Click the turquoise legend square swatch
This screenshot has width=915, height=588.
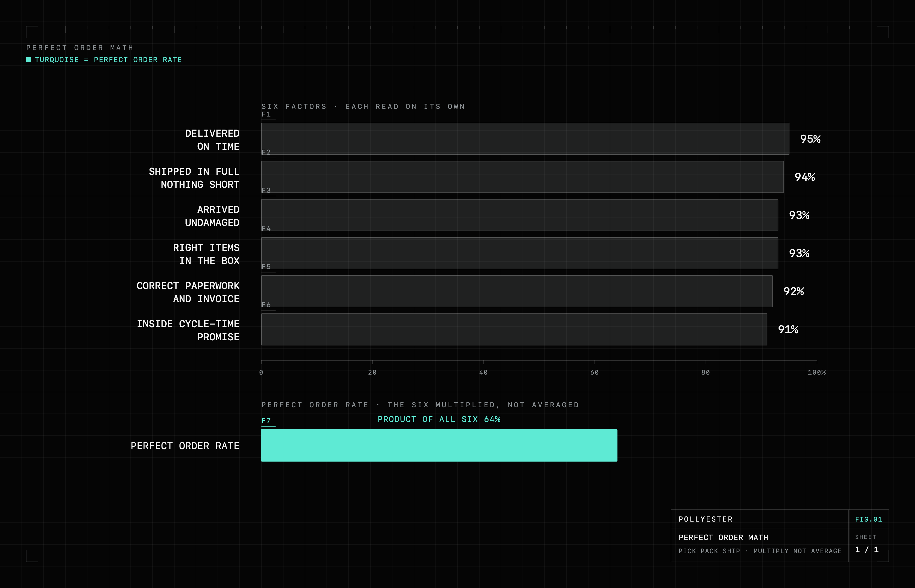click(29, 60)
